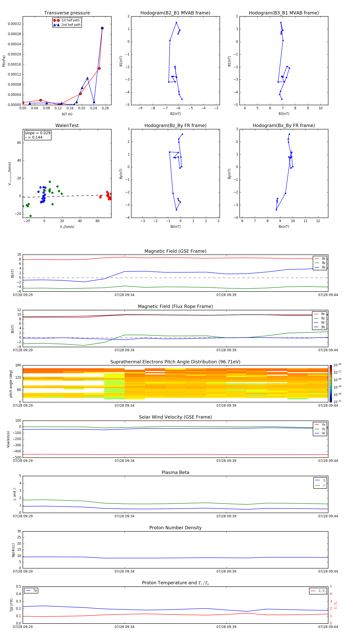
Task: Select the Tp legend entry in temperature plot
Action: (x=31, y=591)
